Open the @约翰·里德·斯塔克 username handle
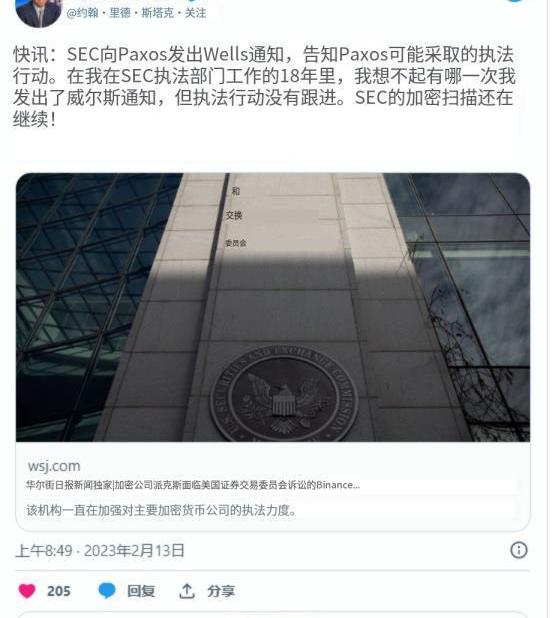Viewport: 555px width, 618px height. (120, 13)
